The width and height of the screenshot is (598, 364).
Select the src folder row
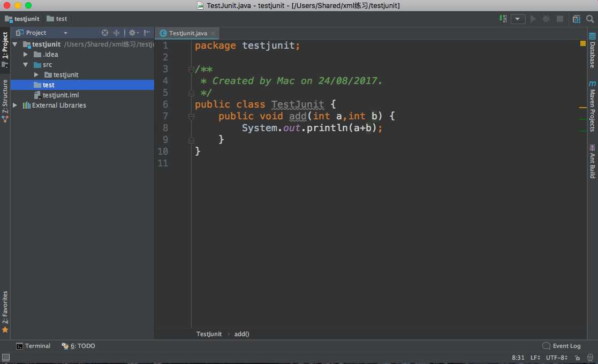tap(82, 65)
